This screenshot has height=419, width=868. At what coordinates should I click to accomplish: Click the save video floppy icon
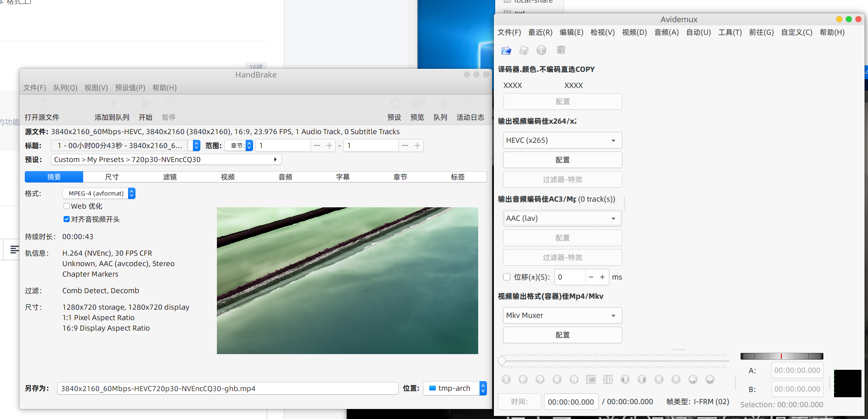pyautogui.click(x=524, y=51)
